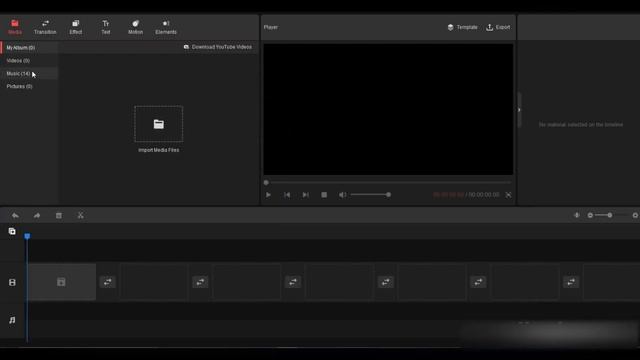
Task: Click the first transition slot icon
Action: (x=108, y=282)
